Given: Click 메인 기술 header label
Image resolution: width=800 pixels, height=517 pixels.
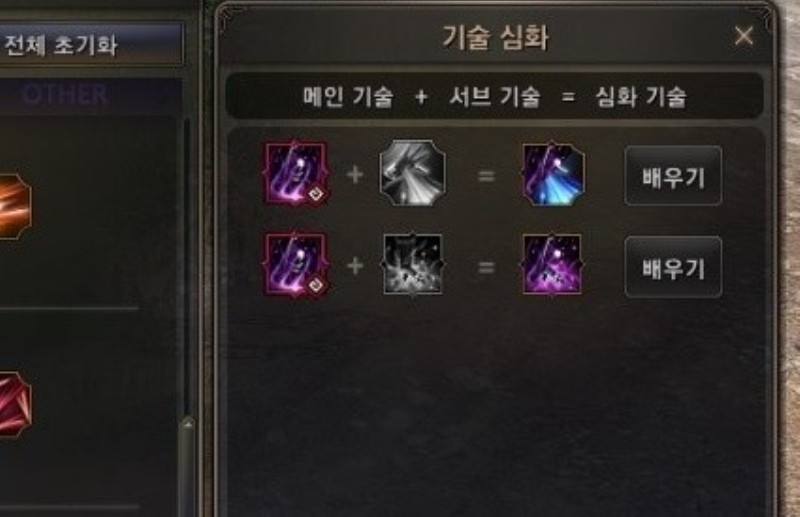Looking at the screenshot, I should pos(348,96).
